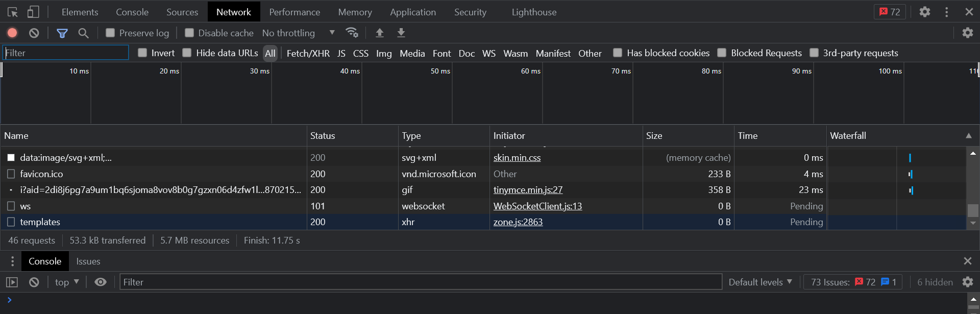Filter requests by CSS type
The height and width of the screenshot is (314, 980).
pos(361,53)
